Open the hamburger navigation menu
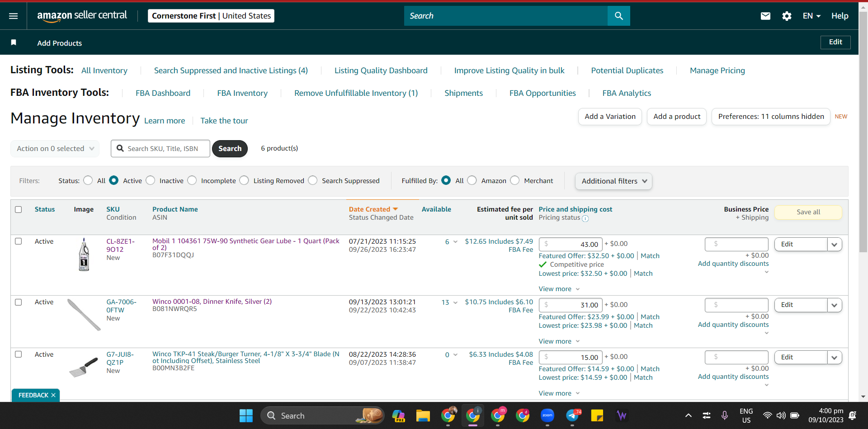The image size is (868, 429). tap(14, 16)
